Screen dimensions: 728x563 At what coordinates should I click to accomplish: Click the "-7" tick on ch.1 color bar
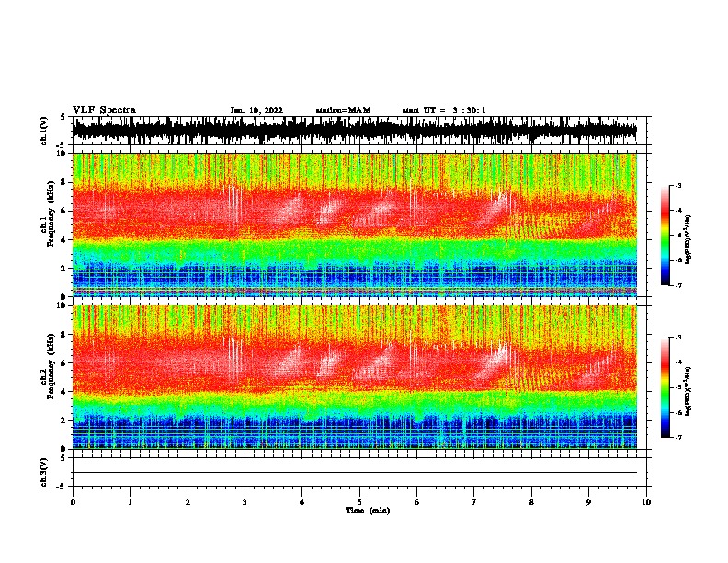point(677,285)
